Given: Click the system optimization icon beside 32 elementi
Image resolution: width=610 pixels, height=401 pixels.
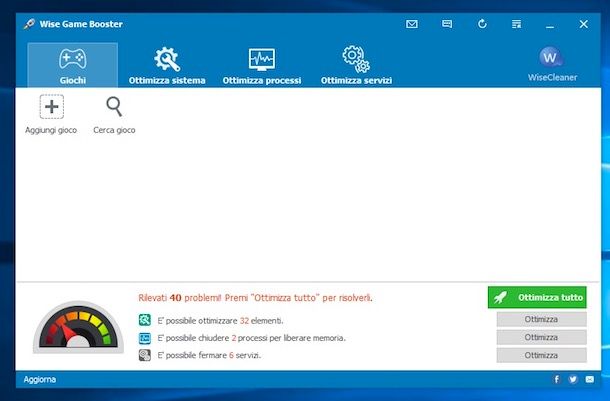Looking at the screenshot, I should tap(145, 320).
